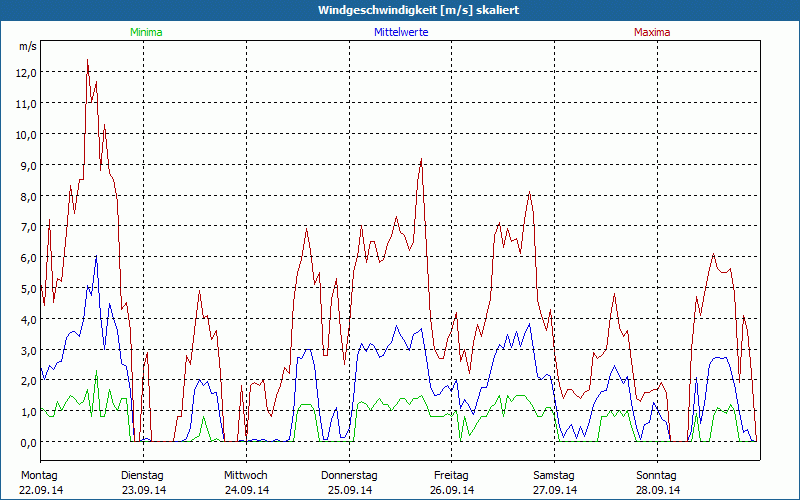Screen dimensions: 800x500
Task: Click the 8,0 y-axis value
Action: 29,196
